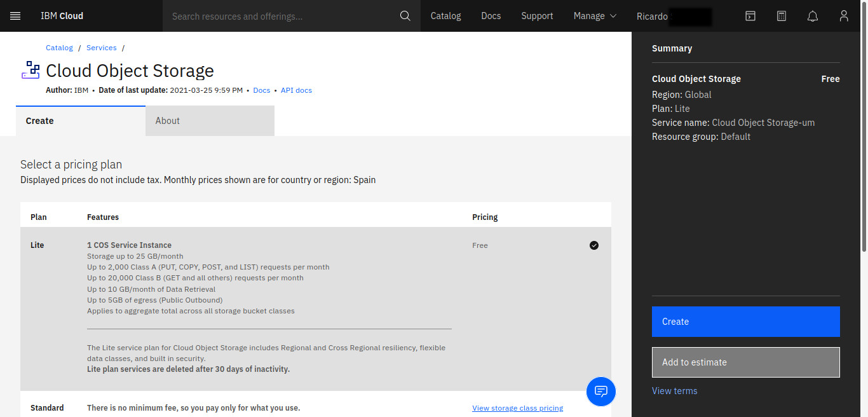Open the cost estimator calculator icon
Screen dimensions: 868x417
tap(782, 16)
